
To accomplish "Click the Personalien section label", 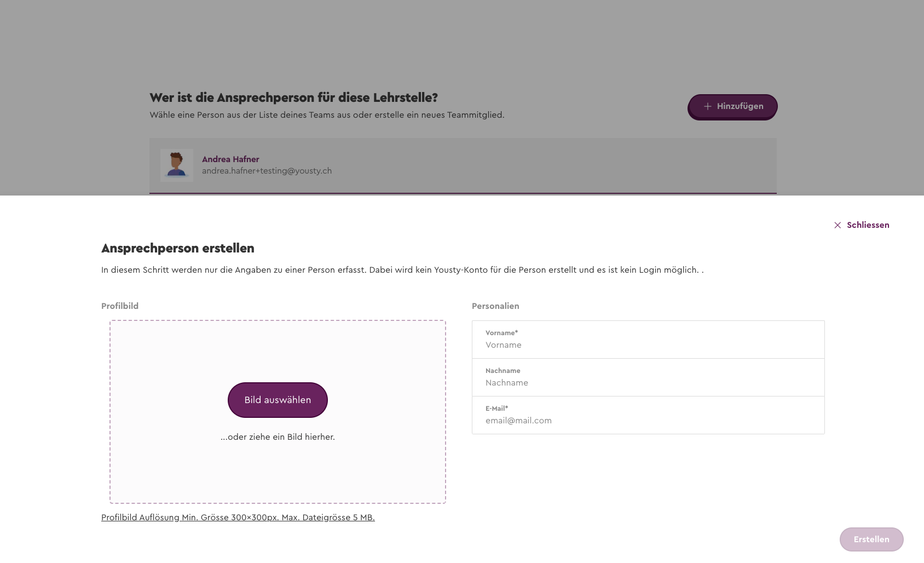I will click(495, 306).
